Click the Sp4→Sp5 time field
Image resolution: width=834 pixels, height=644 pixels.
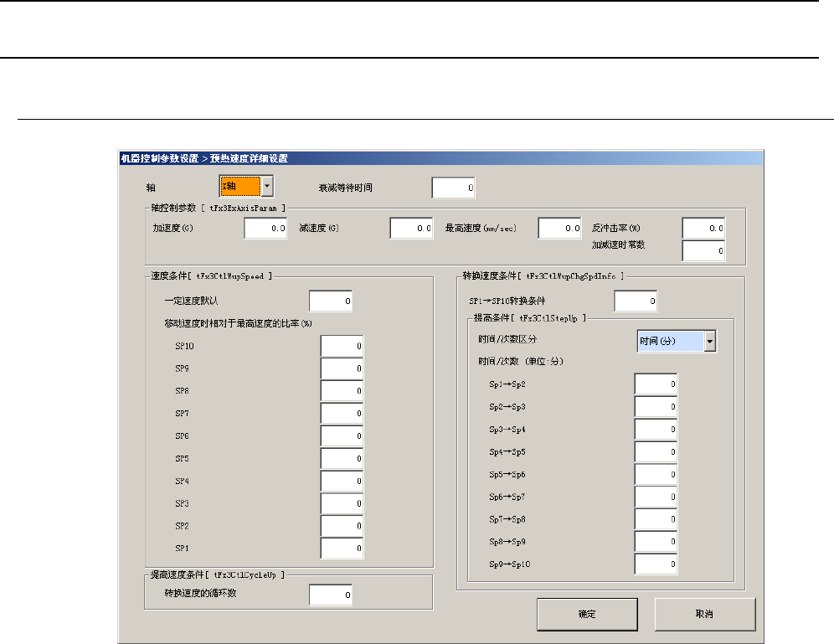click(656, 452)
